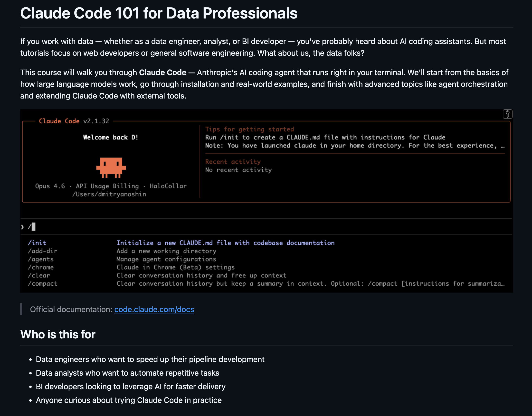The width and height of the screenshot is (532, 416).
Task: Click the 'Recent activity' section label
Action: coord(233,162)
